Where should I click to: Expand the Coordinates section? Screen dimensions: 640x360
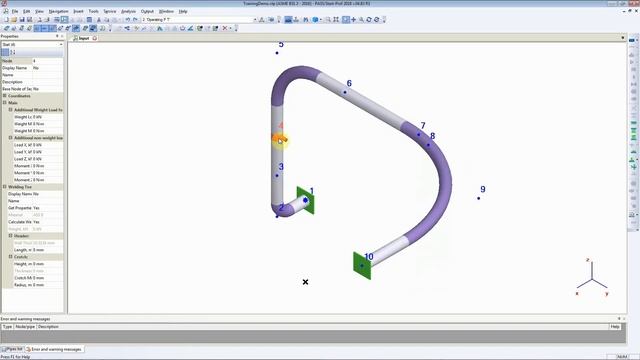[x=4, y=96]
